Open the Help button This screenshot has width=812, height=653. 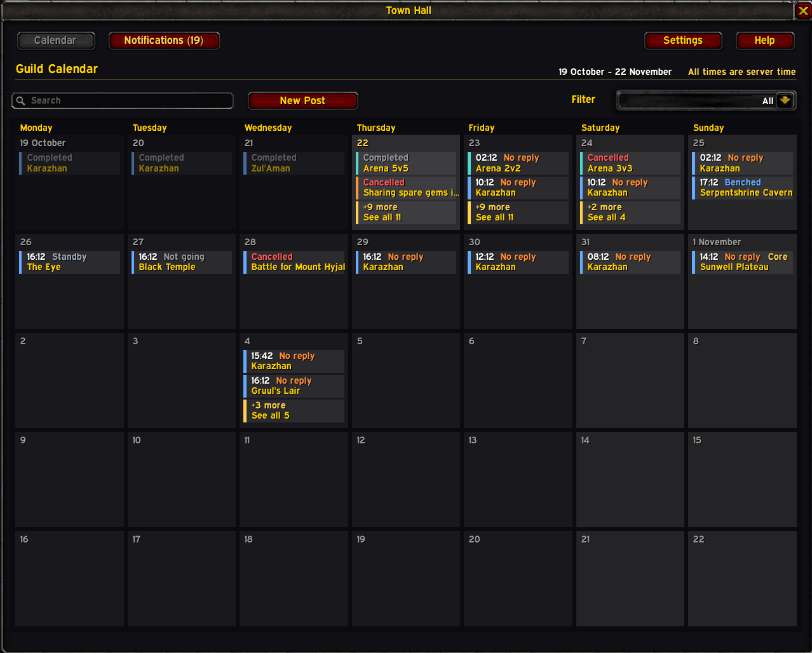coord(765,41)
